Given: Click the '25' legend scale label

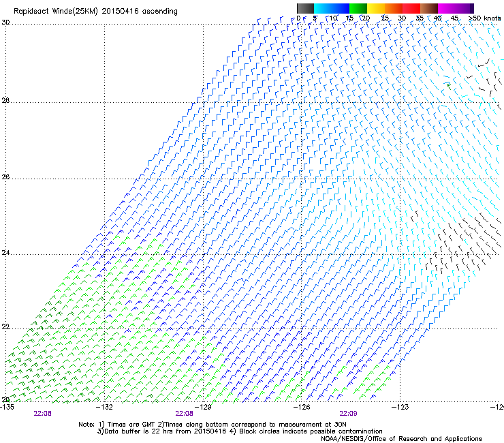Looking at the screenshot, I should [385, 18].
